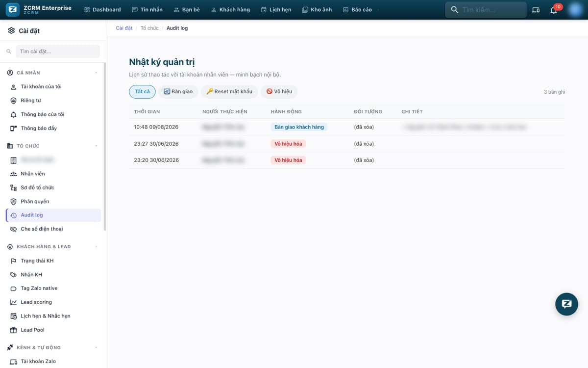Open Sơ đồ tổ chức

tap(53, 187)
